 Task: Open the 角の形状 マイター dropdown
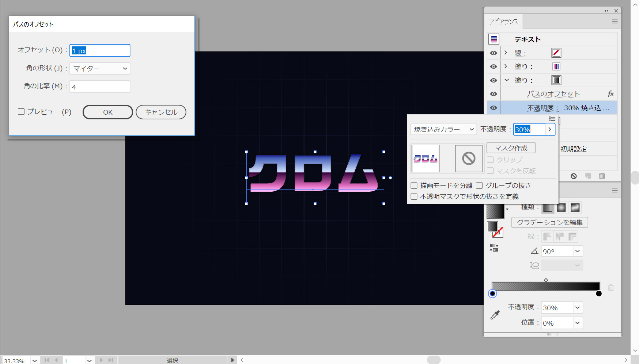tap(100, 69)
